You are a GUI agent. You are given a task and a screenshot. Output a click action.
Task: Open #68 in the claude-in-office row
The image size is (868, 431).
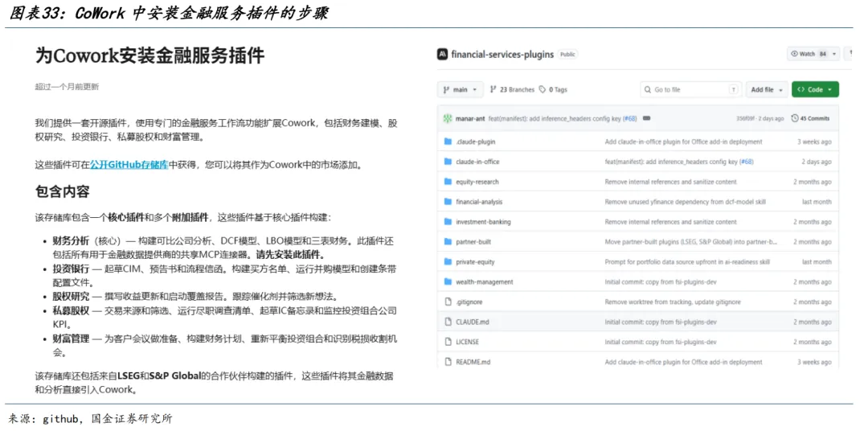(746, 161)
